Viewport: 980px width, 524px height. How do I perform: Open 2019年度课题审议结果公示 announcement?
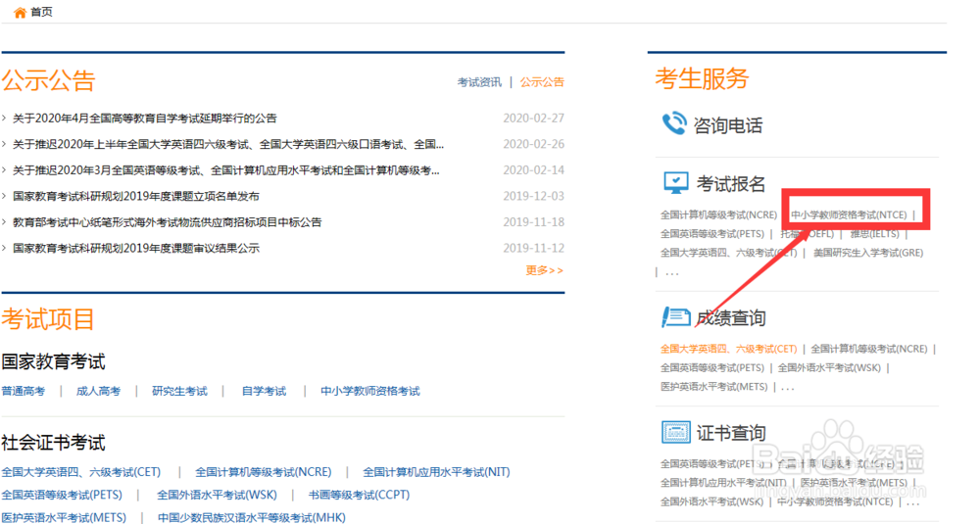135,249
